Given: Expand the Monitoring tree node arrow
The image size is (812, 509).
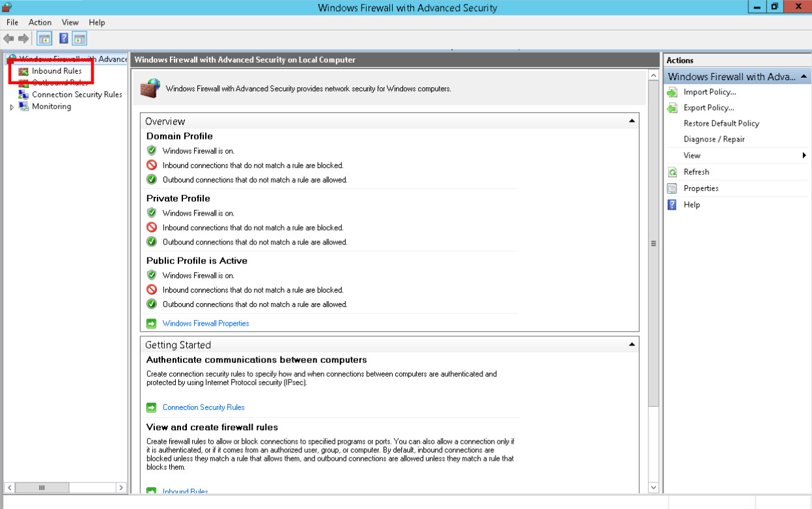Looking at the screenshot, I should (x=12, y=107).
